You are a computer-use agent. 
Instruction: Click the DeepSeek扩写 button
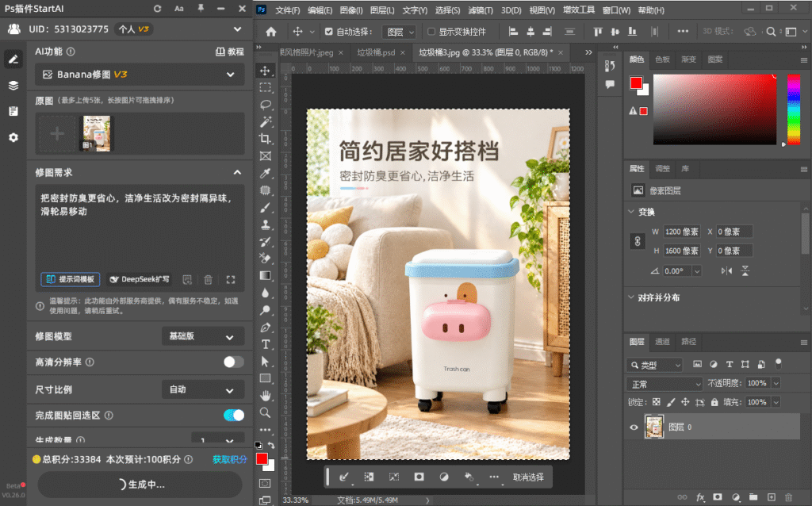tap(140, 279)
